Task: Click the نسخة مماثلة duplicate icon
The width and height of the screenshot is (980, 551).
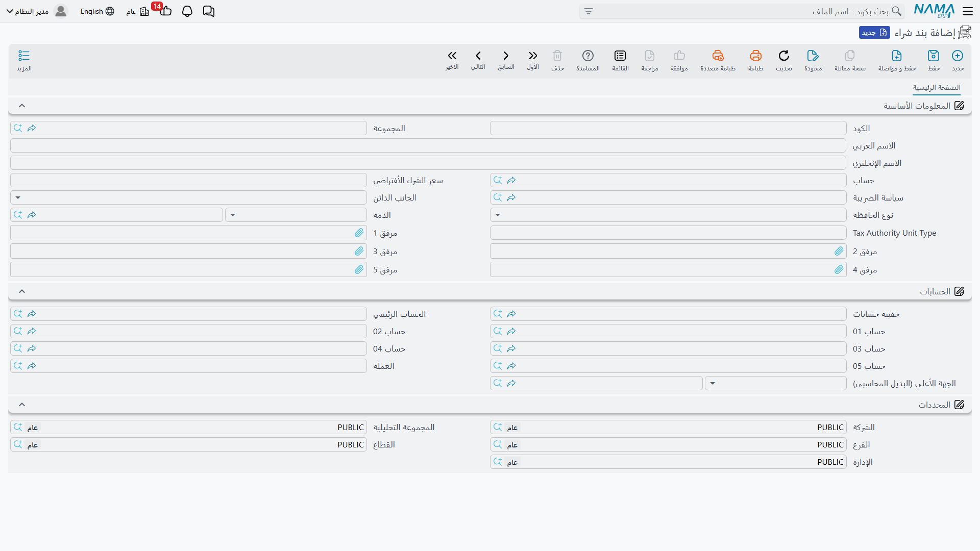Action: click(850, 56)
